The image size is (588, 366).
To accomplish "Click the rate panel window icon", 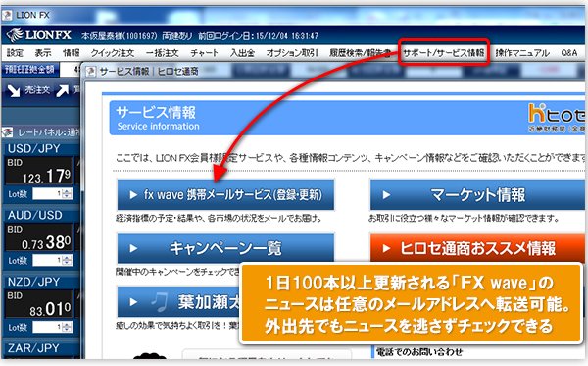I will click(x=8, y=132).
